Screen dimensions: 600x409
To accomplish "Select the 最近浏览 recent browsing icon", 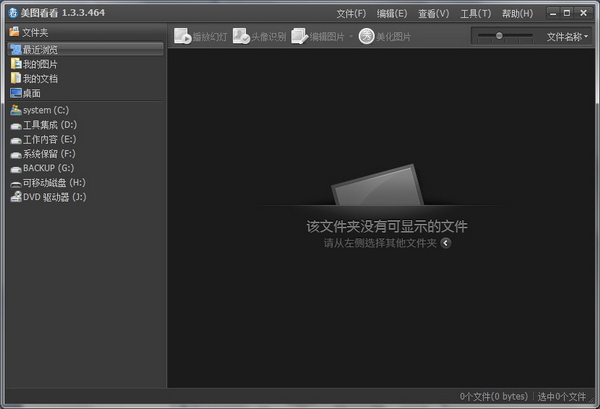I will click(16, 49).
